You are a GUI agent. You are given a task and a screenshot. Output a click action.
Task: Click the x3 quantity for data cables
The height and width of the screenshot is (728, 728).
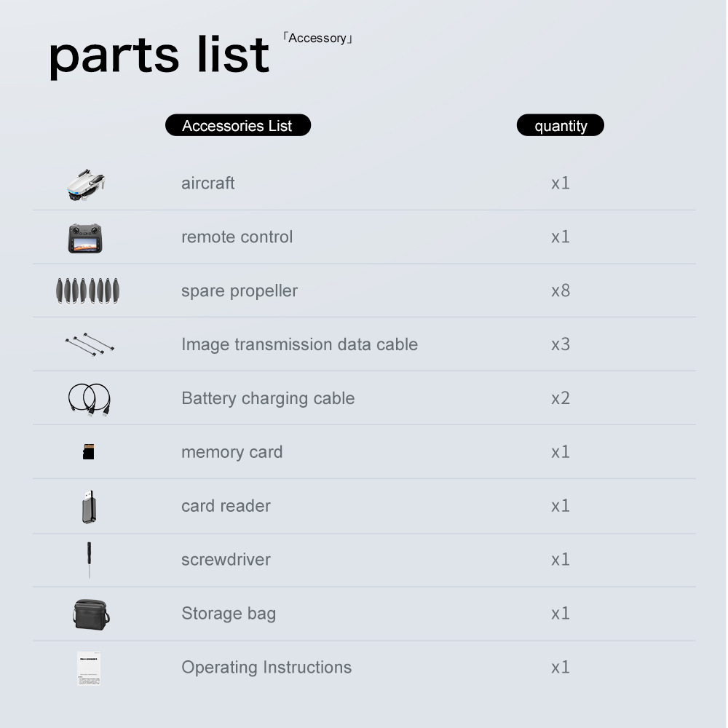pyautogui.click(x=561, y=344)
